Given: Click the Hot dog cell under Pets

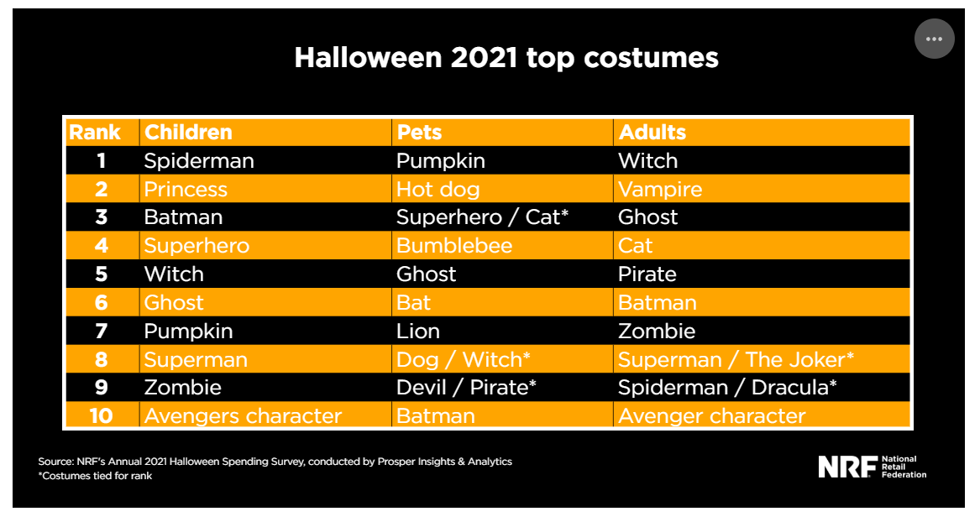Looking at the screenshot, I should point(438,189).
